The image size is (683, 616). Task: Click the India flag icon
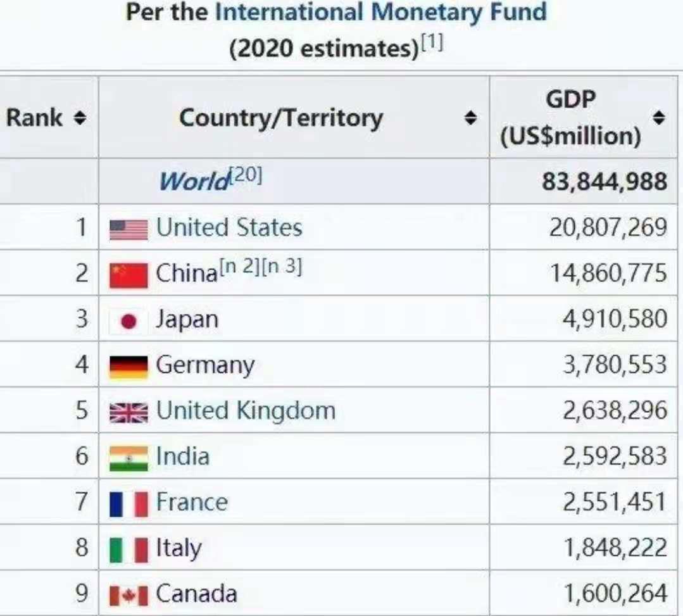128,458
